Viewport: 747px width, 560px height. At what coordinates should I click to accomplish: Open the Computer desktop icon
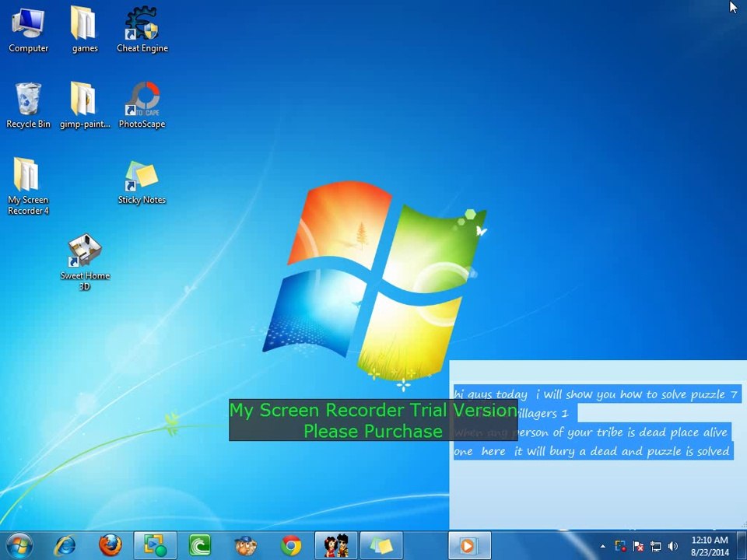[28, 30]
